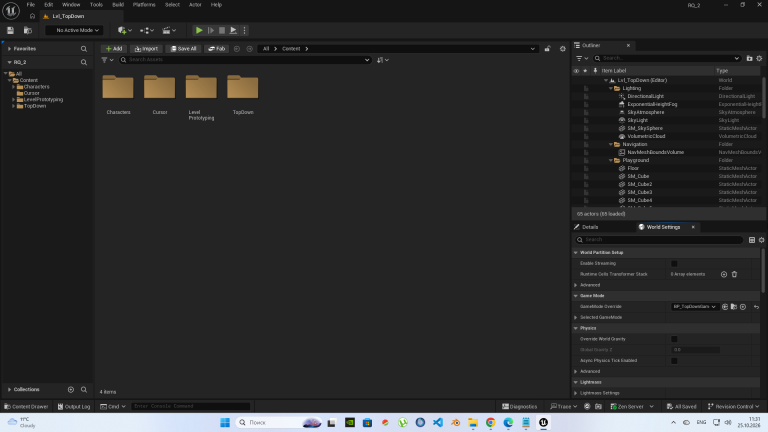Add element to Runtime Cells Transformer Stack
The height and width of the screenshot is (432, 768).
(x=724, y=274)
